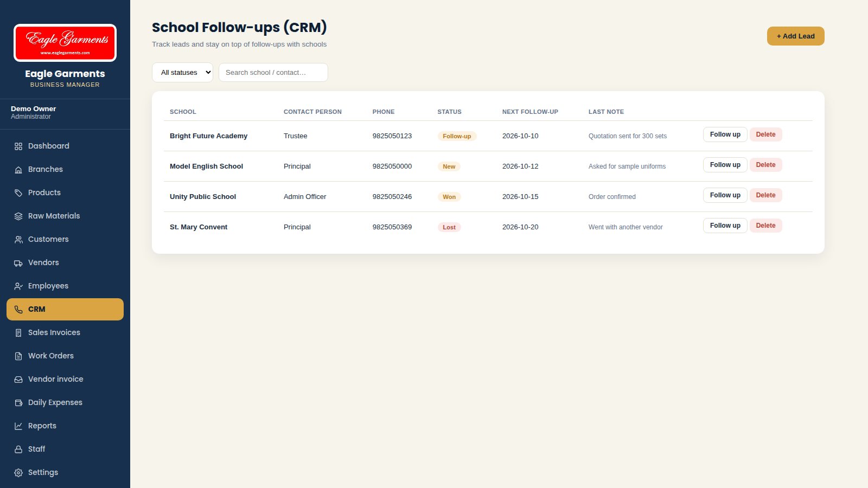868x488 pixels.
Task: Click the note 'Quotation sent for 300 sets'
Action: click(x=628, y=136)
